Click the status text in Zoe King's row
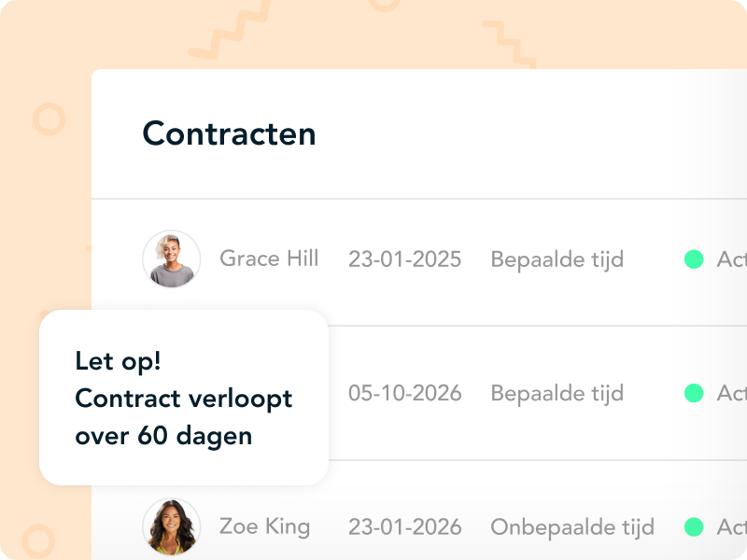The width and height of the screenshot is (747, 560). [x=730, y=526]
